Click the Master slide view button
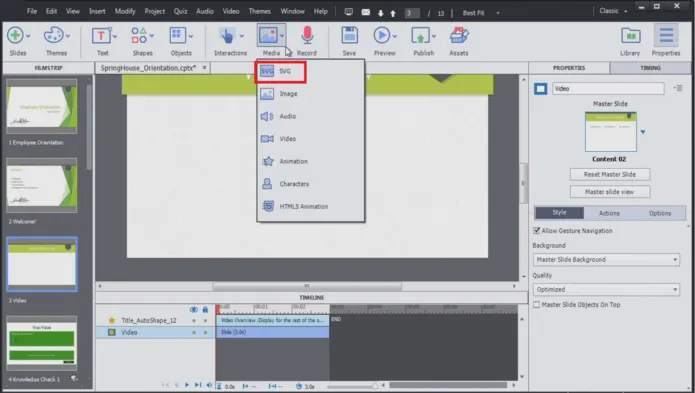695x393 pixels. tap(610, 192)
